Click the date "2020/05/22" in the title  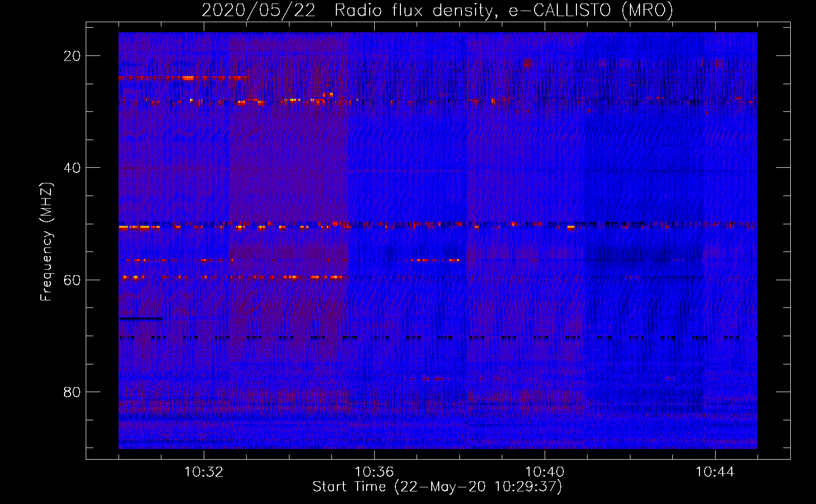point(258,11)
